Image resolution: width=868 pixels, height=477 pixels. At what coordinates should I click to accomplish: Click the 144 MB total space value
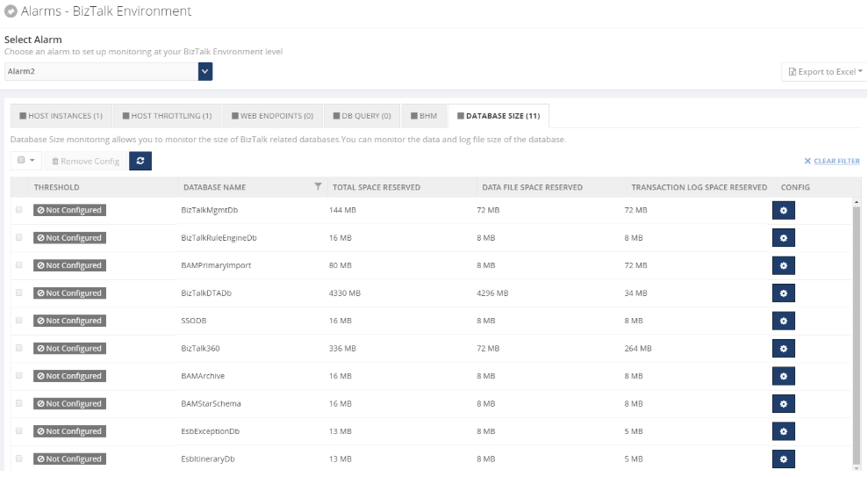(342, 210)
